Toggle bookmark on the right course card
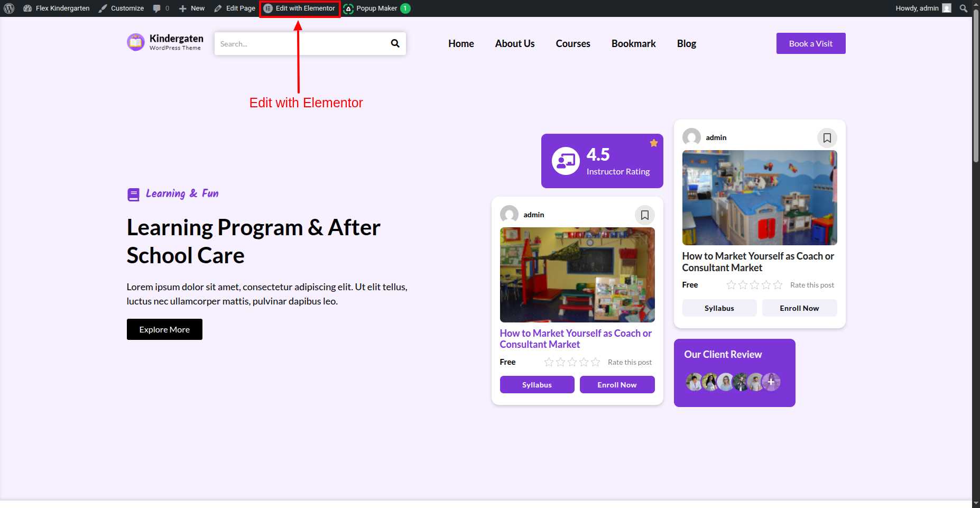The height and width of the screenshot is (508, 980). [827, 138]
